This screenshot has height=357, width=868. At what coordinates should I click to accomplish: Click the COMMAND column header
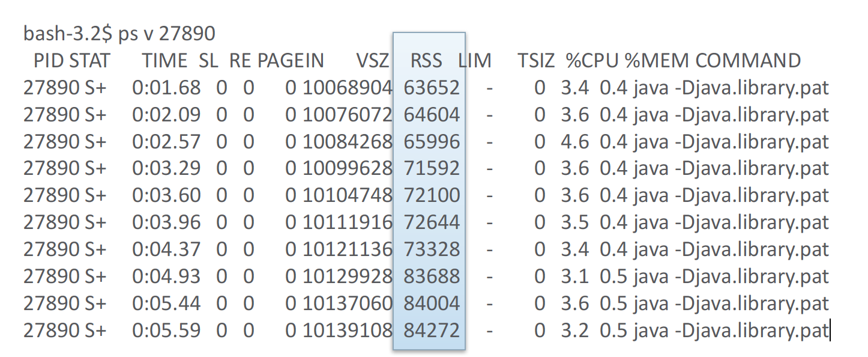pyautogui.click(x=748, y=61)
